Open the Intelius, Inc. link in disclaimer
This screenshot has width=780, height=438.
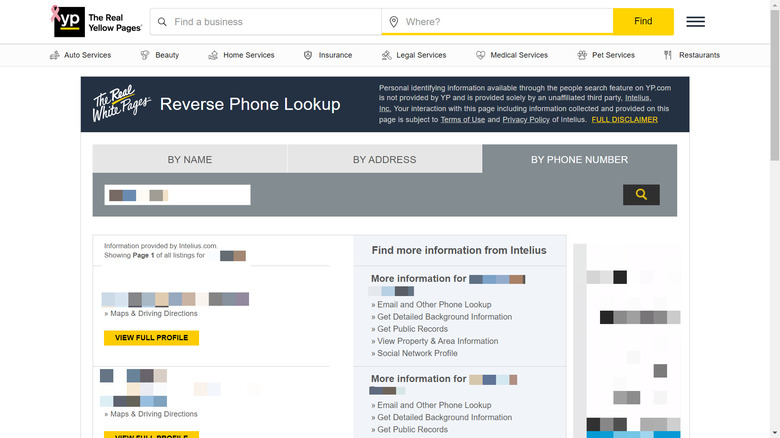637,98
